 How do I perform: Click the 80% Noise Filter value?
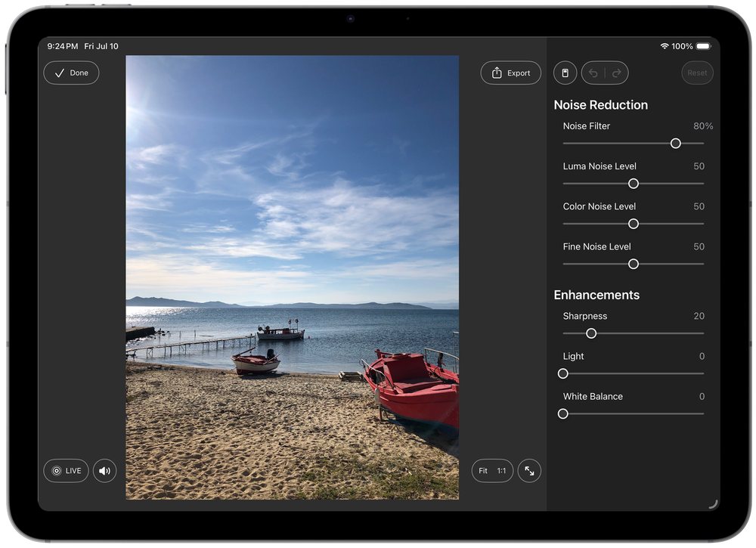pos(703,125)
